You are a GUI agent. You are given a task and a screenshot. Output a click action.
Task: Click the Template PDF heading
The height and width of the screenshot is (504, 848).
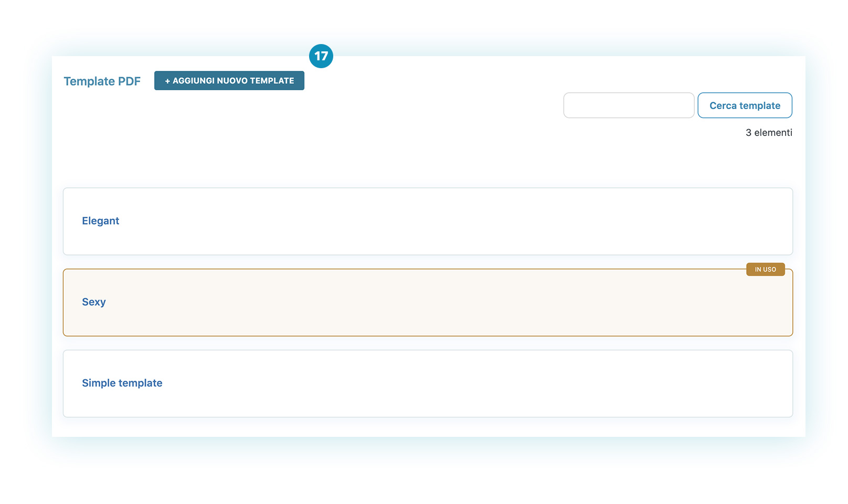[102, 81]
